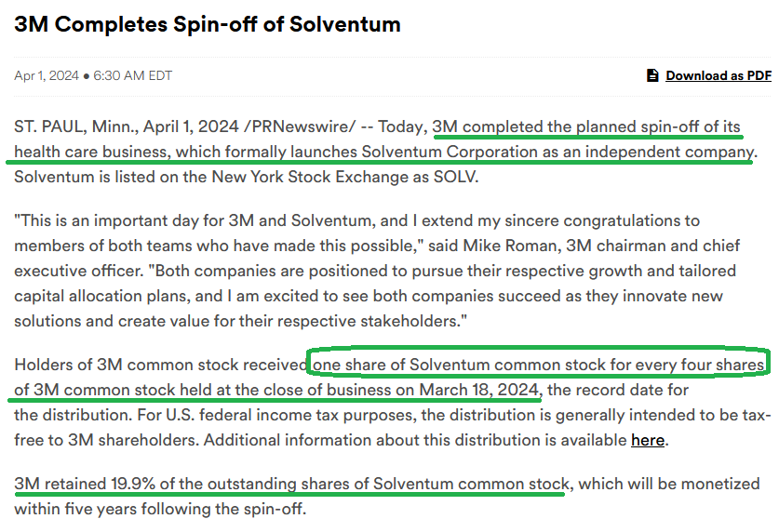This screenshot has width=779, height=532.
Task: Click the bullet separator between date and time
Action: click(x=86, y=76)
